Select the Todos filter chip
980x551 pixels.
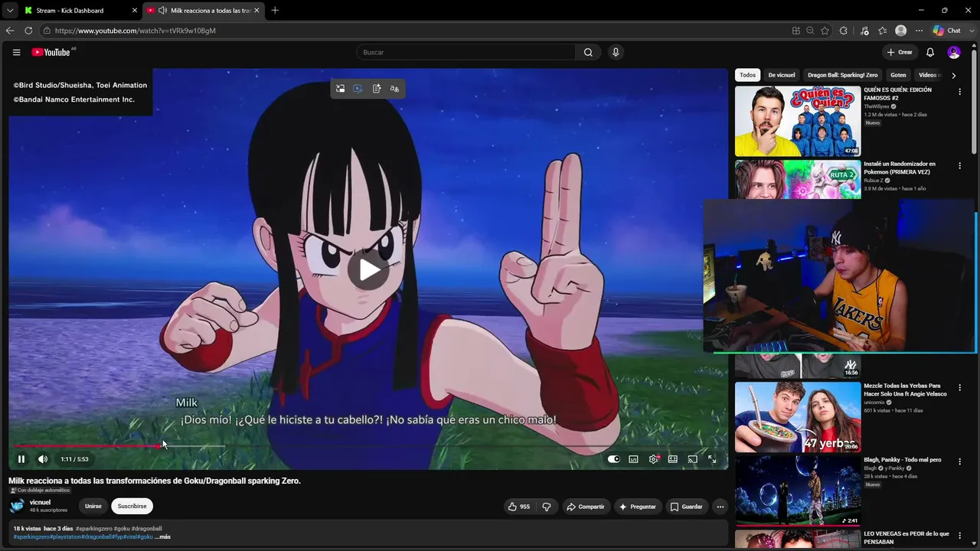[747, 75]
